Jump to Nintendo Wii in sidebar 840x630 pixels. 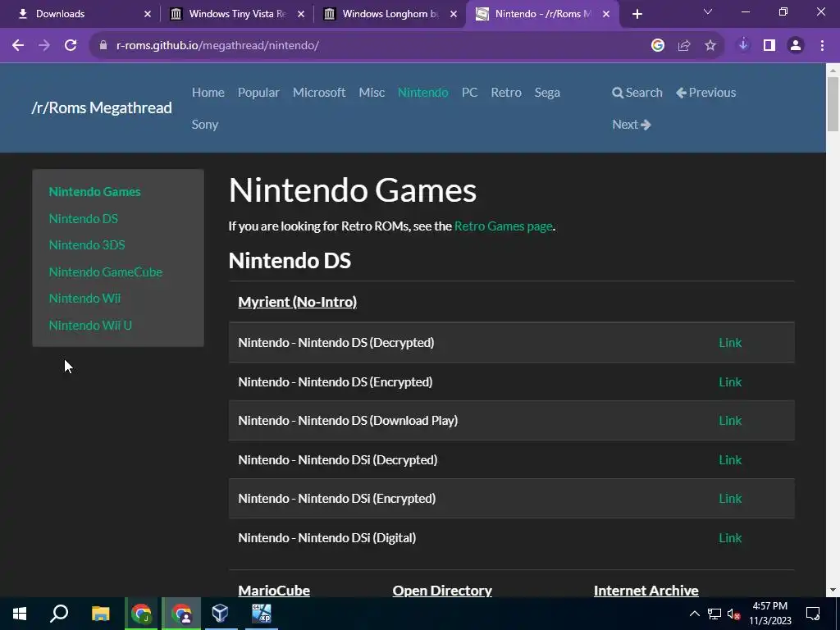pos(84,298)
